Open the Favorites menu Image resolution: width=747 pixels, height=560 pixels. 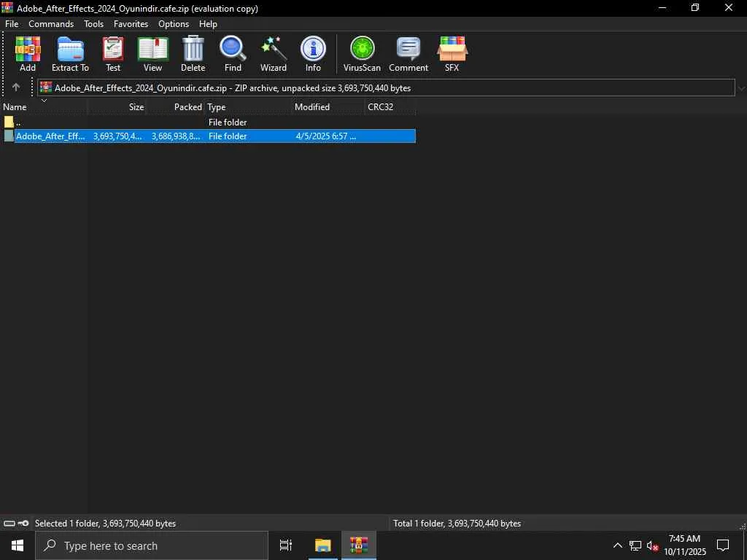click(x=131, y=24)
